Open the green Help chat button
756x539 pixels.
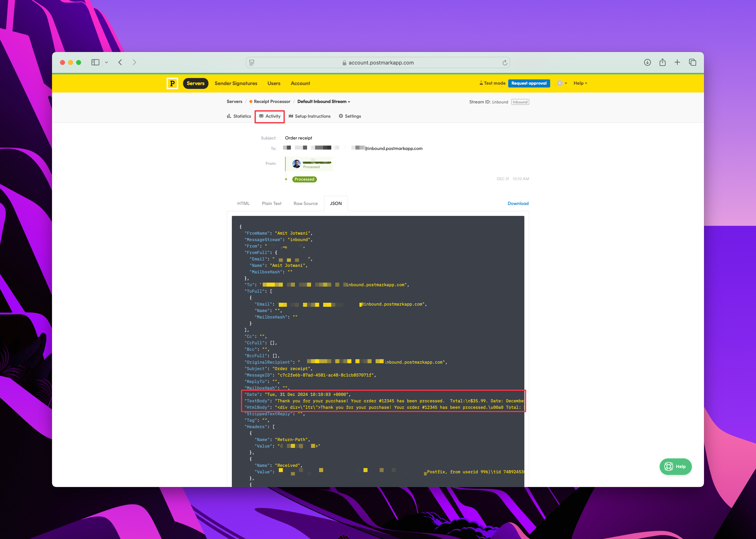coord(675,466)
